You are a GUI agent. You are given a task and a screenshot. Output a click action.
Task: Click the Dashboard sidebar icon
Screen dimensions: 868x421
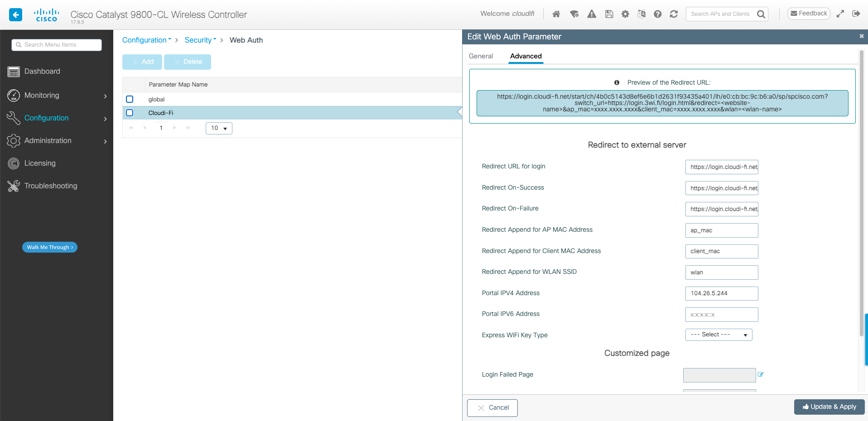coord(14,72)
